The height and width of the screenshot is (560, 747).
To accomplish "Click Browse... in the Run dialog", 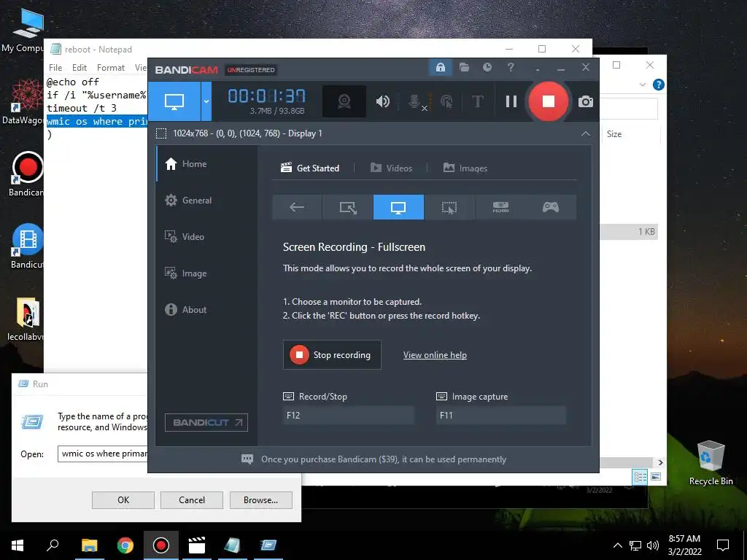I will tap(260, 500).
